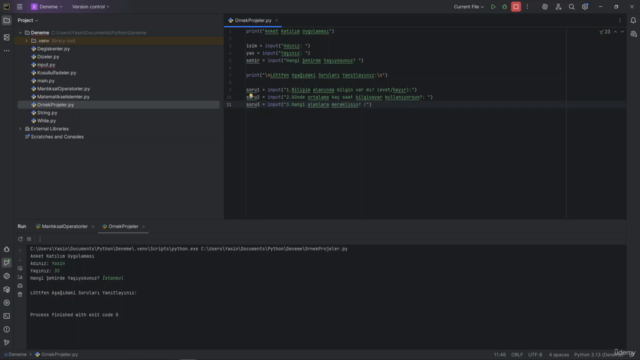Open the Problems tool window icon
The width and height of the screenshot is (640, 360).
pyautogui.click(x=7, y=329)
